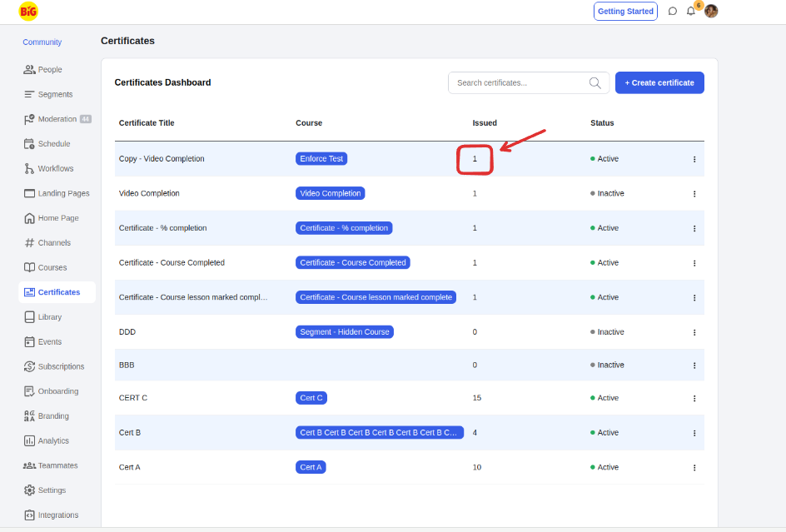Click the blue Cert A course tag

[311, 467]
